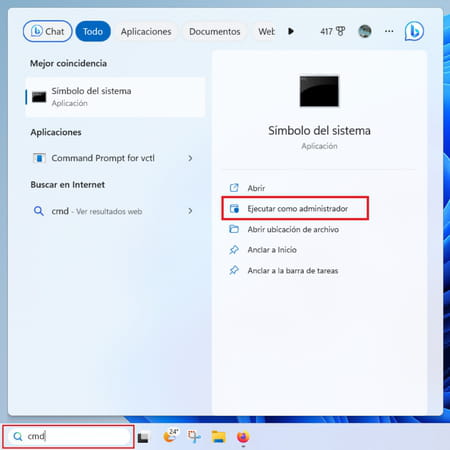Open Command Prompt for vctl result
450x450 pixels.
tap(115, 158)
